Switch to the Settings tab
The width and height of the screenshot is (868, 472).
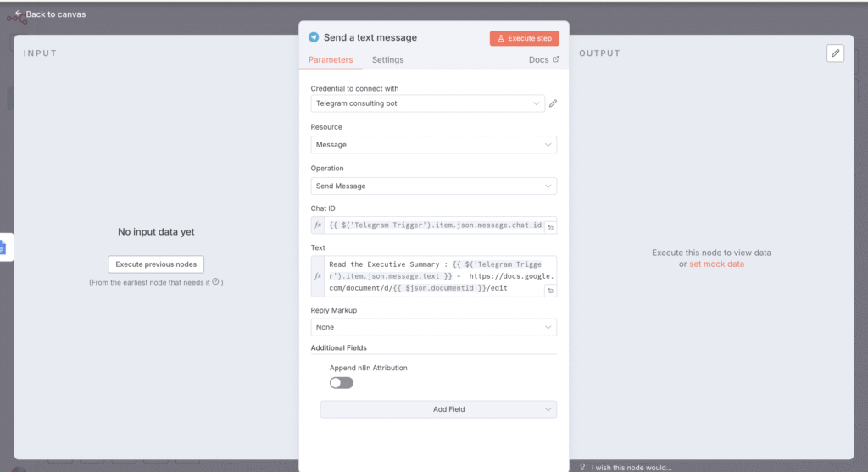pos(387,60)
